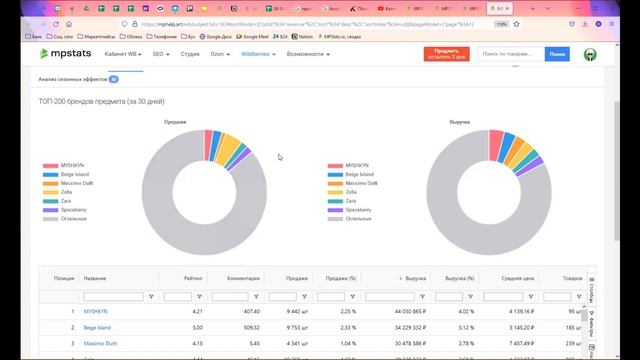The height and width of the screenshot is (360, 640).
Task: Expand the Wildberries dropdown menu
Action: pyautogui.click(x=258, y=54)
